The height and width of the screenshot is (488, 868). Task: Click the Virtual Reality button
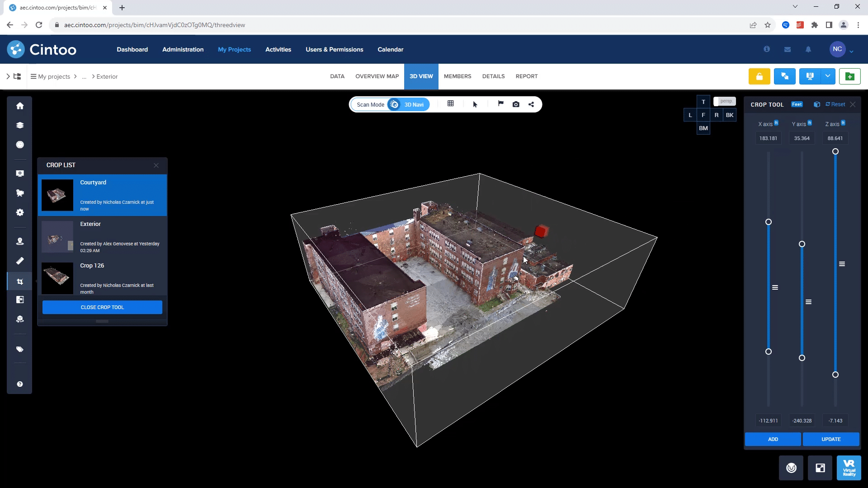(849, 468)
